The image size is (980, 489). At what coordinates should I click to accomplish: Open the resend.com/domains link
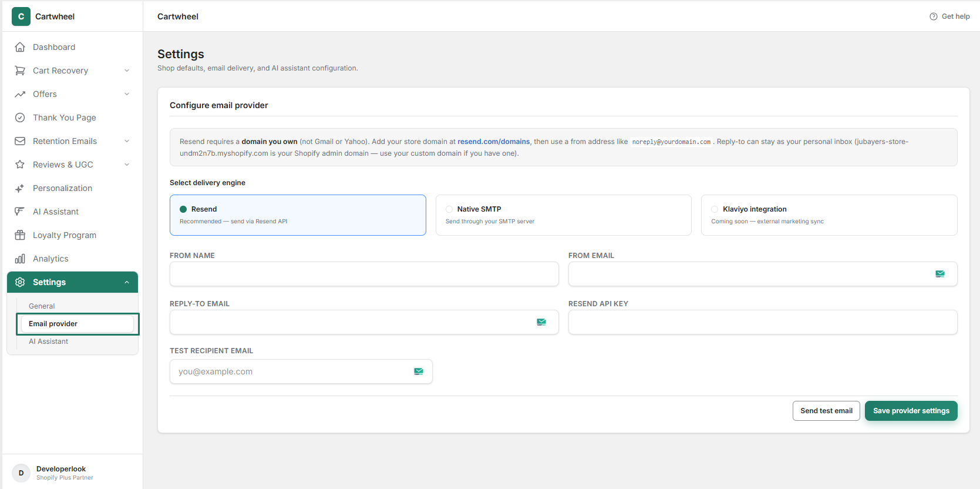(493, 142)
